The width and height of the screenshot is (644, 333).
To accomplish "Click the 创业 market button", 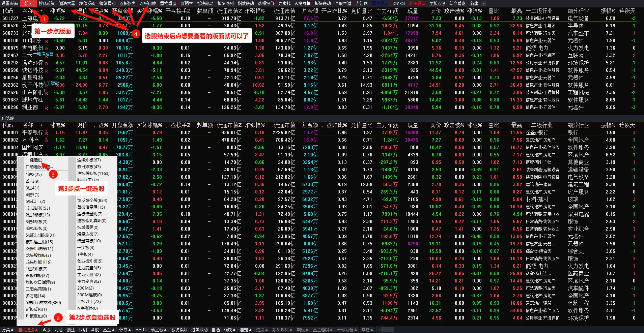I will click(71, 330).
